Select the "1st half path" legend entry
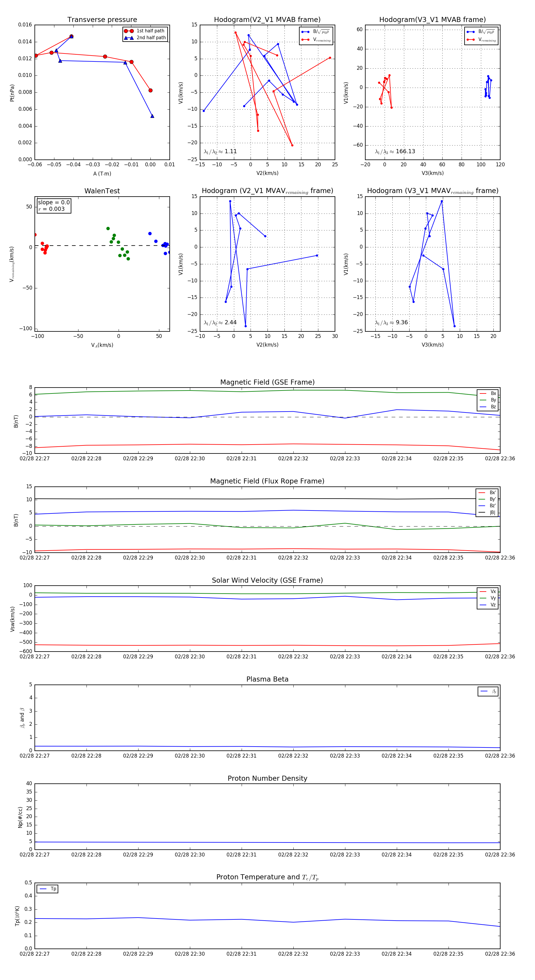 click(145, 31)
